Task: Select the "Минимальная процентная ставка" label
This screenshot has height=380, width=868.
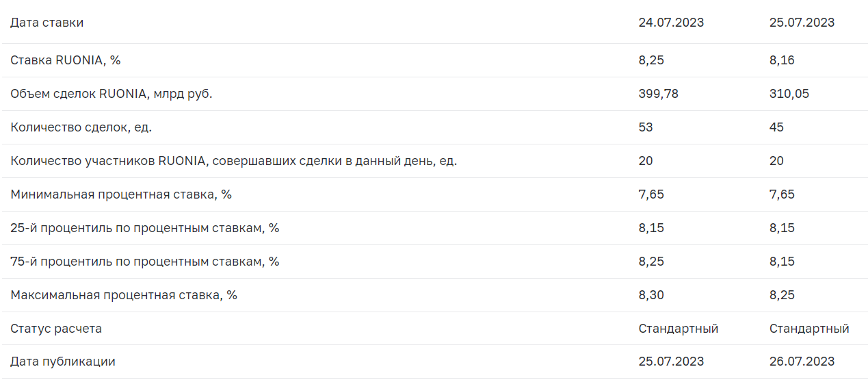Action: coord(121,194)
